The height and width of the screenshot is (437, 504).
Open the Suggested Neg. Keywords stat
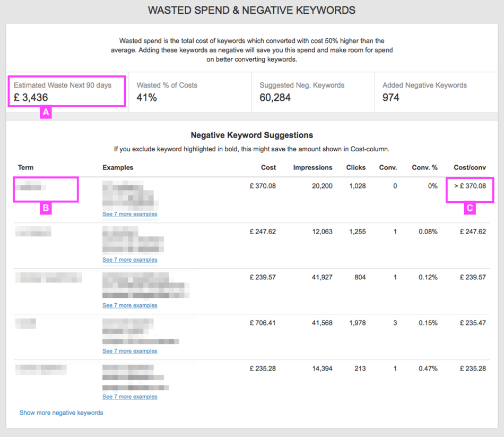(312, 91)
